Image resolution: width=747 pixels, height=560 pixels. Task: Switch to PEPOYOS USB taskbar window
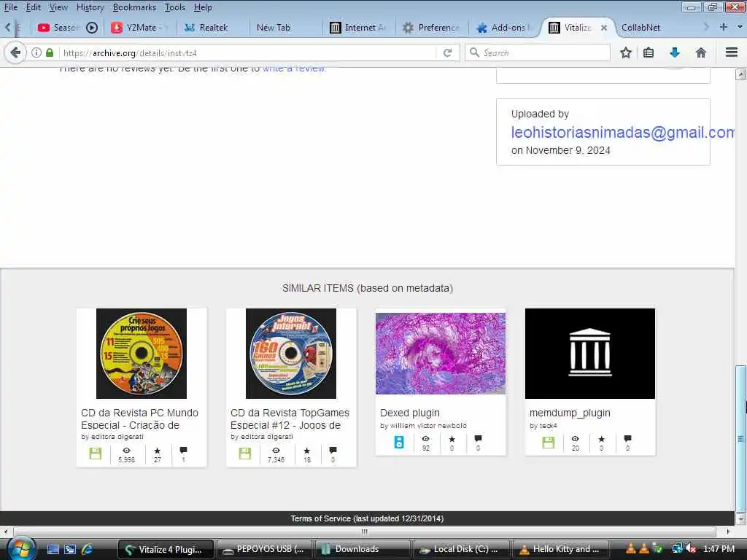coord(264,549)
